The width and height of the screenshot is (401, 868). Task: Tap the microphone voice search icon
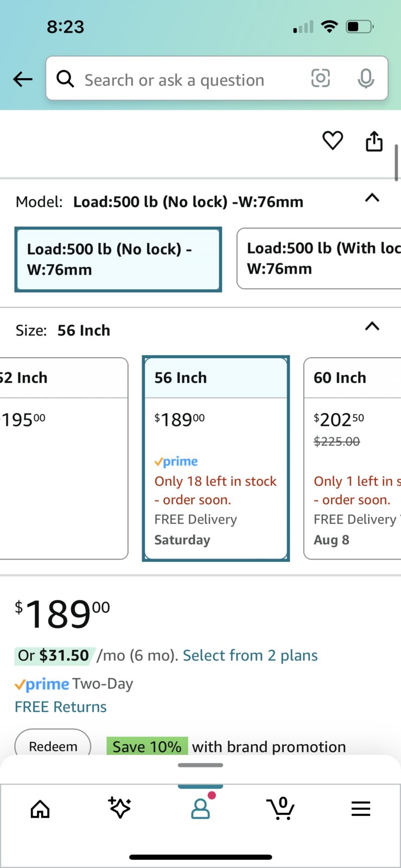(366, 79)
